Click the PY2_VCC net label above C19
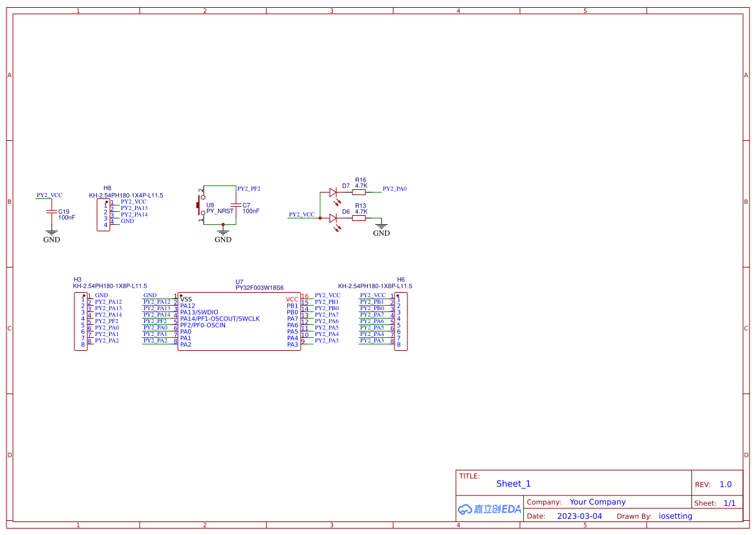The height and width of the screenshot is (535, 756). 49,195
